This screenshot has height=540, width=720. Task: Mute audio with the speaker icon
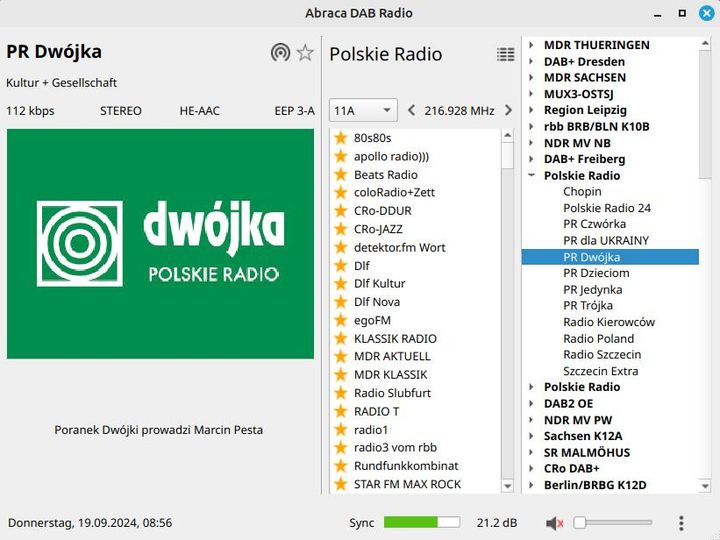pyautogui.click(x=554, y=523)
